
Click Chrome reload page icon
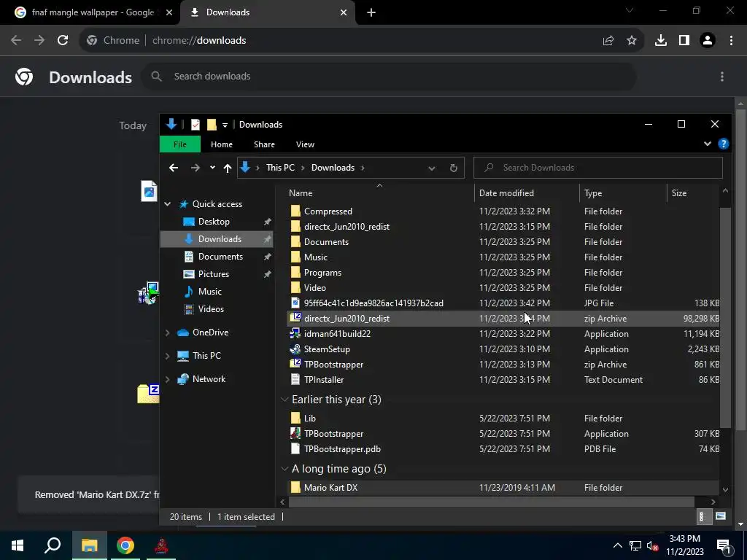(63, 41)
